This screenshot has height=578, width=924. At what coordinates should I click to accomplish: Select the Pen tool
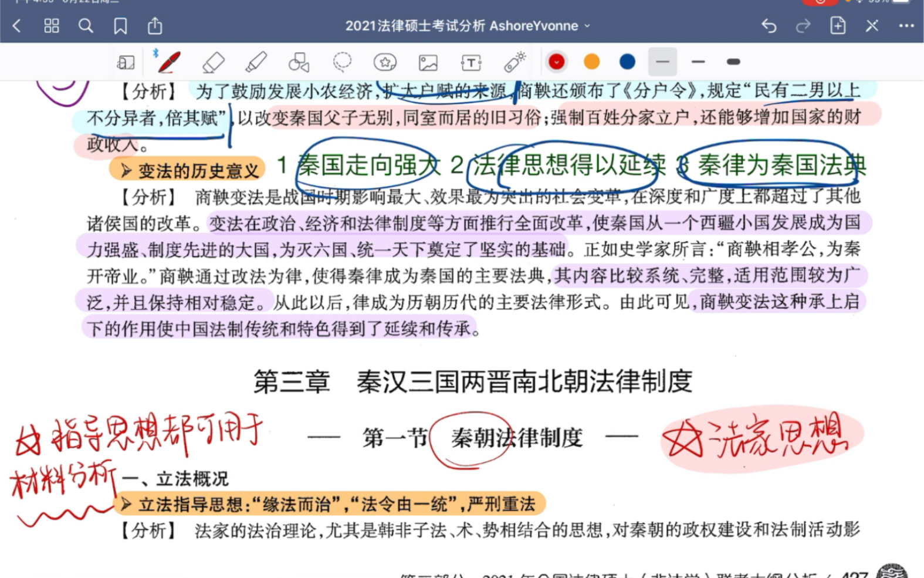(168, 62)
